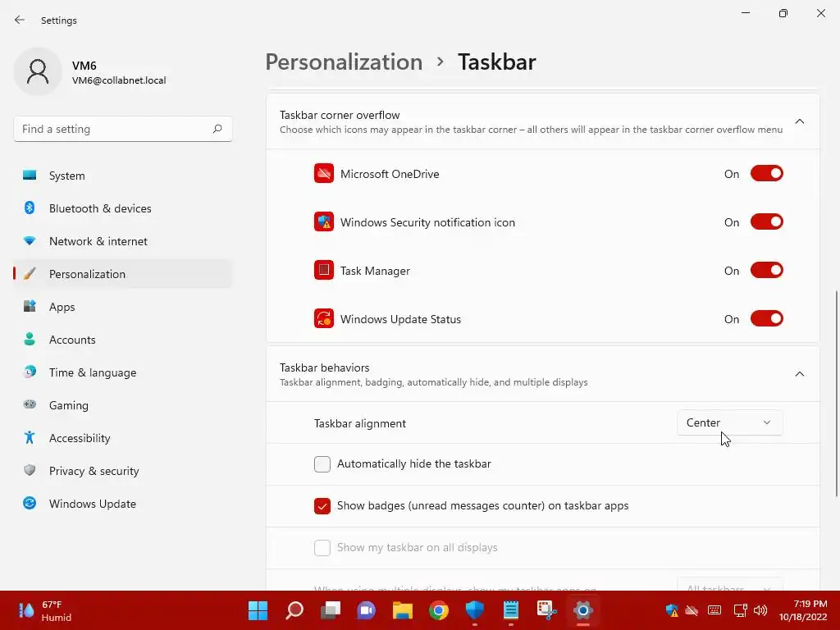Open Bluetooth & devices settings
The image size is (840, 630).
(x=123, y=208)
